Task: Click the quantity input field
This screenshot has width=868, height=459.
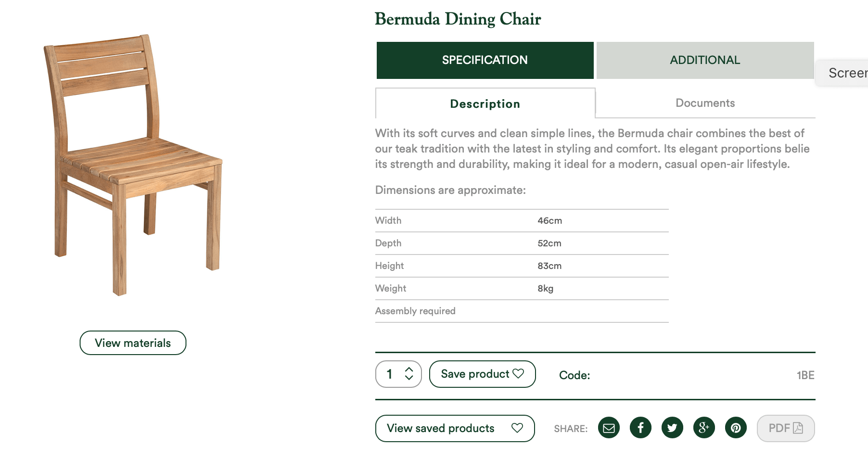Action: (x=398, y=374)
